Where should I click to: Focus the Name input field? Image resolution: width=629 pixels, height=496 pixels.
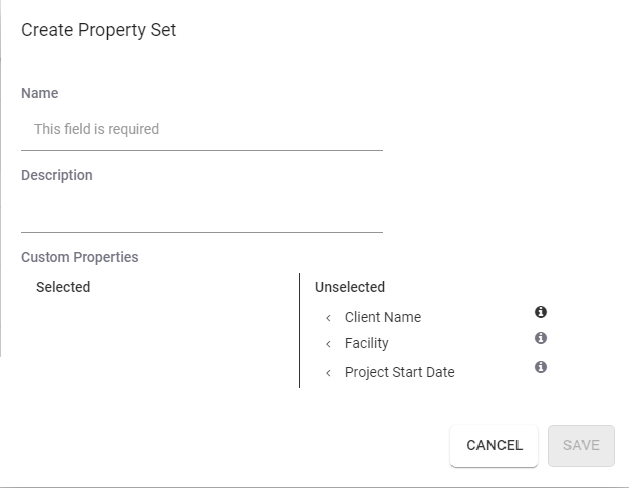coord(201,129)
